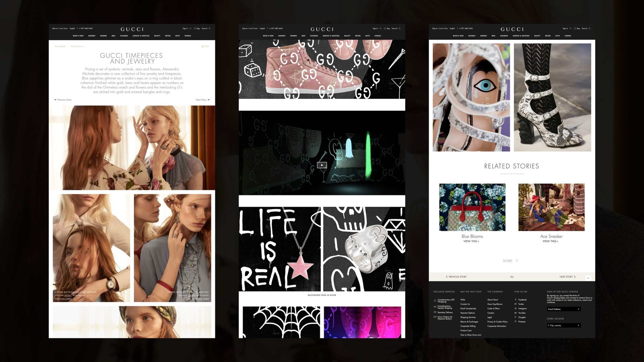Click the gift wrapping icon in Exclusive Services
Screen dimensions: 644x362
click(x=435, y=300)
